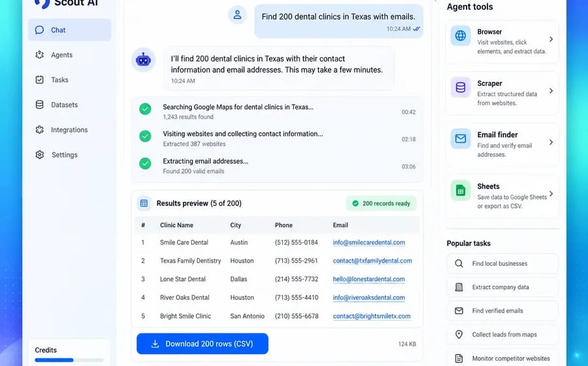Image resolution: width=588 pixels, height=366 pixels.
Task: Open info@smilecaredental.com email link
Action: coord(369,242)
